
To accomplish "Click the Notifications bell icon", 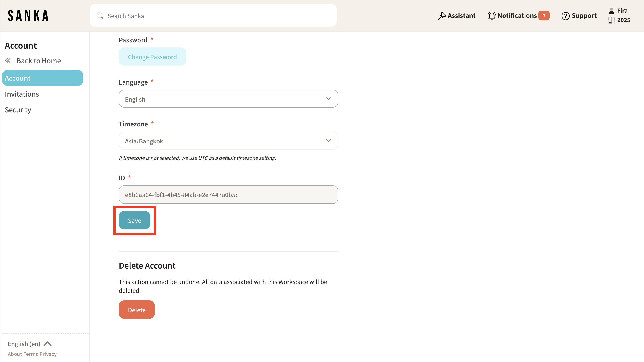I will 491,16.
